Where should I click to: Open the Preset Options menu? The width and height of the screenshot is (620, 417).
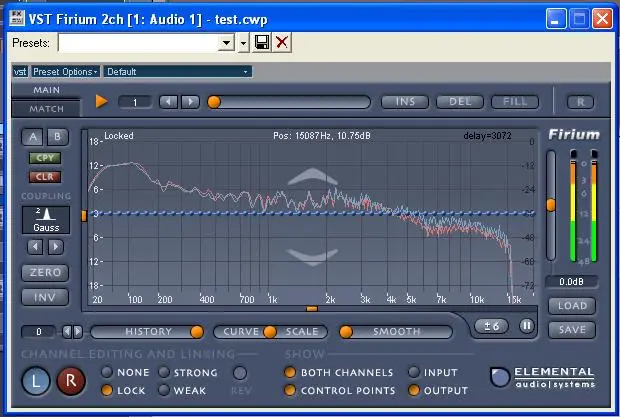65,72
